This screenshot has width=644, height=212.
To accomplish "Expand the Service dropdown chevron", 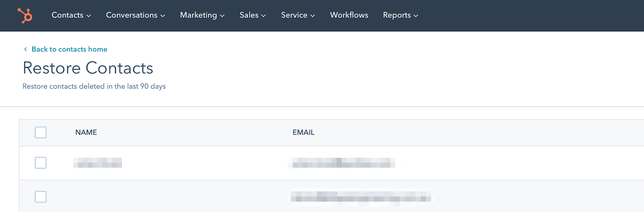I will (313, 16).
